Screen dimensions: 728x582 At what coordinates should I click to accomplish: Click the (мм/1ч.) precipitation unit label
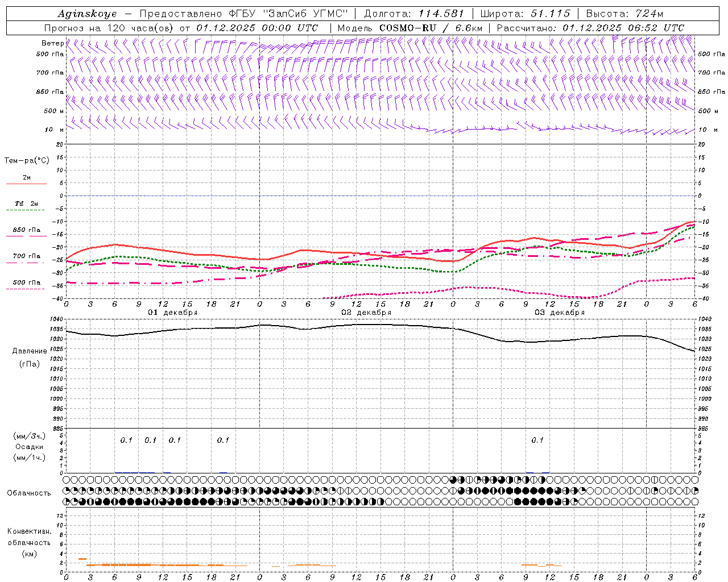click(29, 458)
